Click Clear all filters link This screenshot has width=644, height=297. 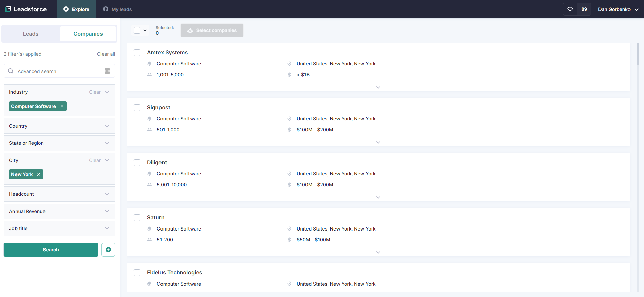tap(106, 54)
